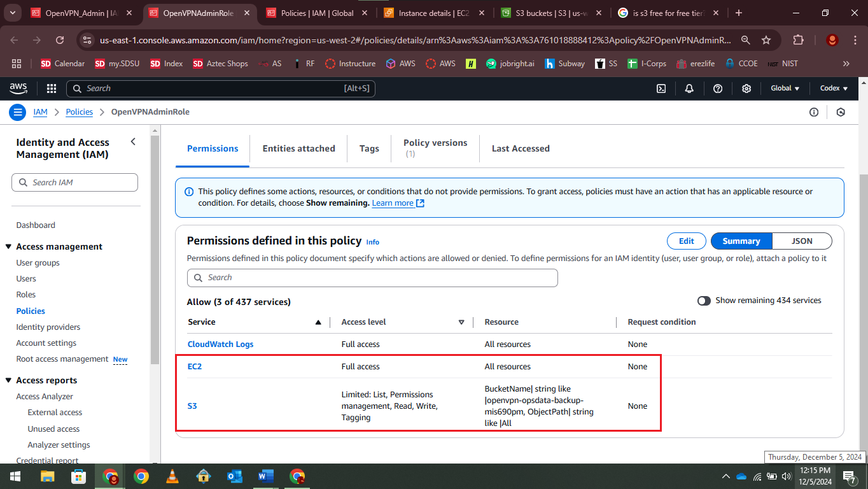
Task: Open the Chrome extensions puzzle icon
Action: pyautogui.click(x=798, y=39)
